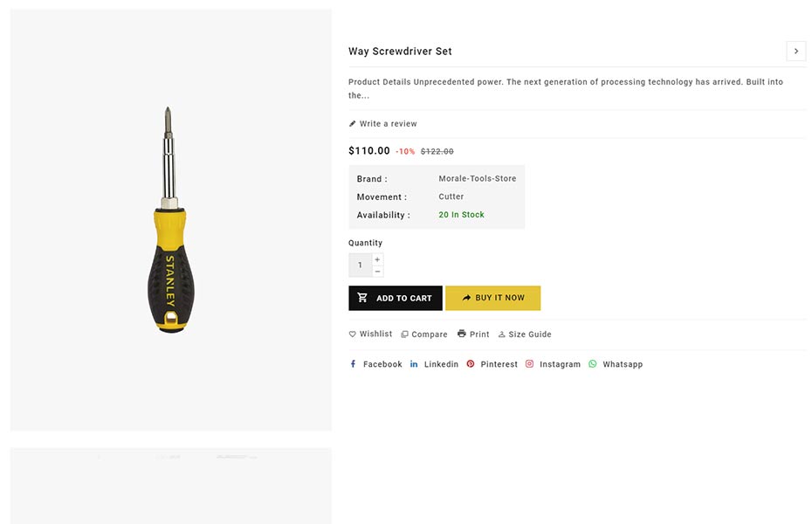
Task: Share via Whatsapp icon
Action: pyautogui.click(x=593, y=364)
